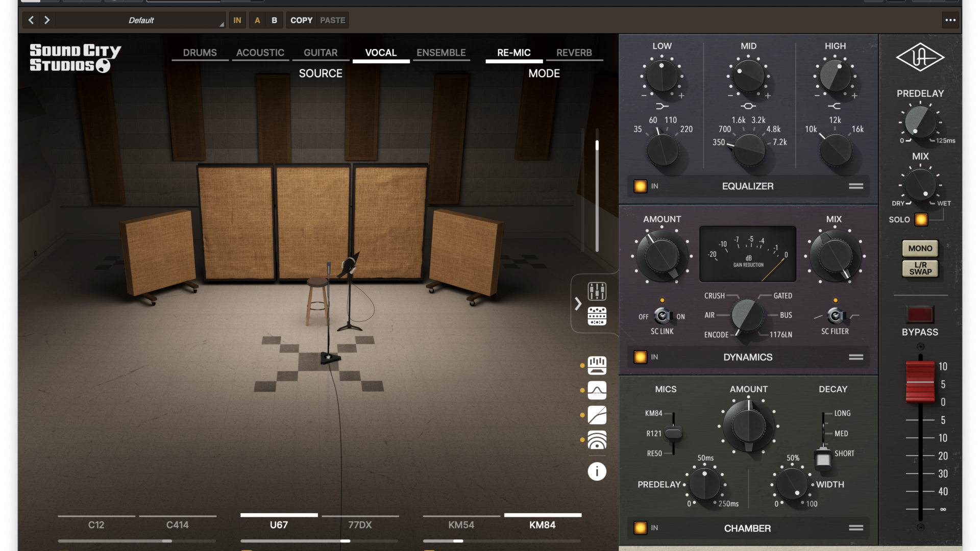Flip the SC FILTER switch

click(836, 316)
